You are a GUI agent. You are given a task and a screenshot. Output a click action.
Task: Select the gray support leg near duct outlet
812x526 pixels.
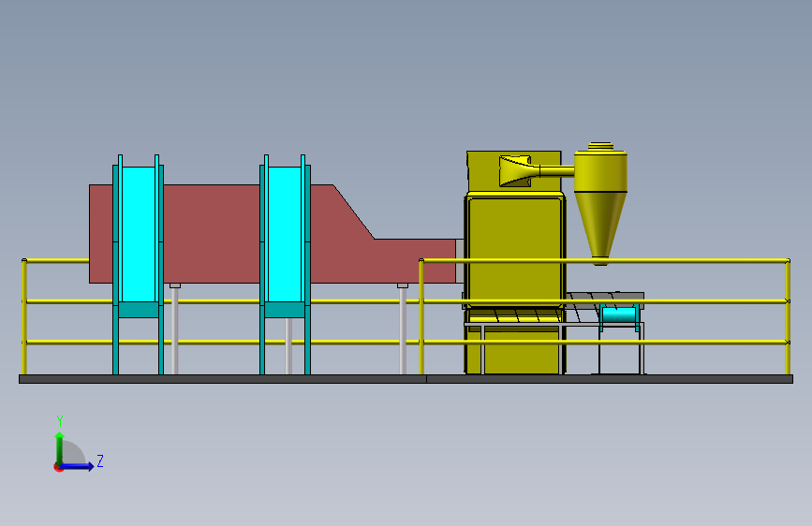pyautogui.click(x=403, y=329)
